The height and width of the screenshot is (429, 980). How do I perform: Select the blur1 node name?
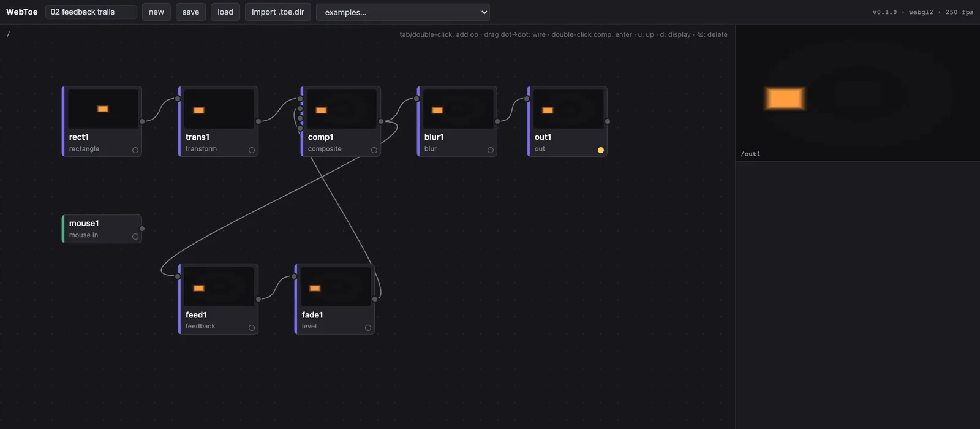[434, 137]
